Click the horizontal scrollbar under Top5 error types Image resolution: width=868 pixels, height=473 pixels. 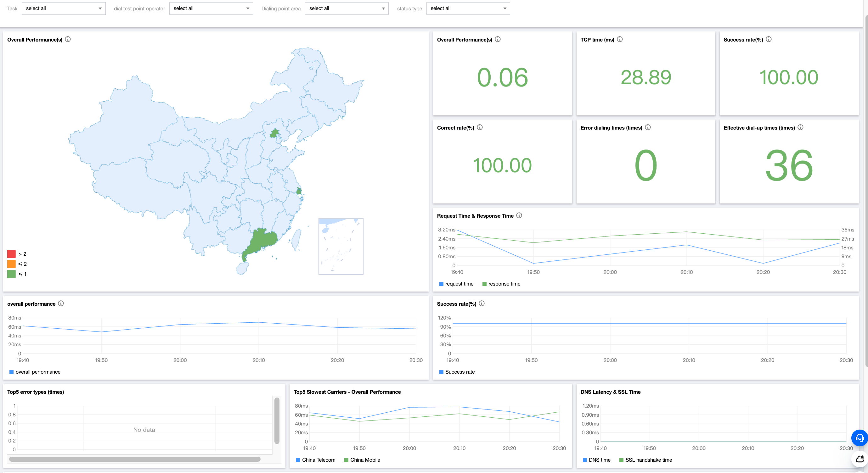point(135,459)
